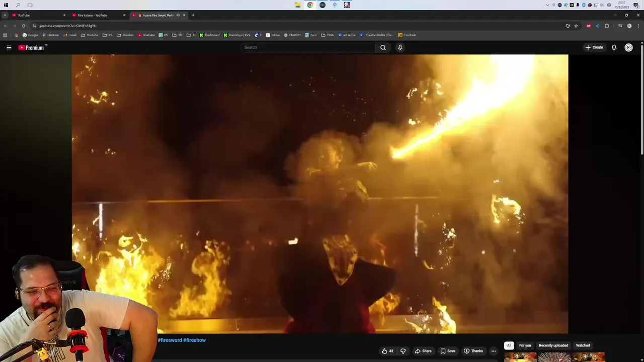Mute the tab via speaker icon
The image size is (644, 362).
(x=178, y=15)
